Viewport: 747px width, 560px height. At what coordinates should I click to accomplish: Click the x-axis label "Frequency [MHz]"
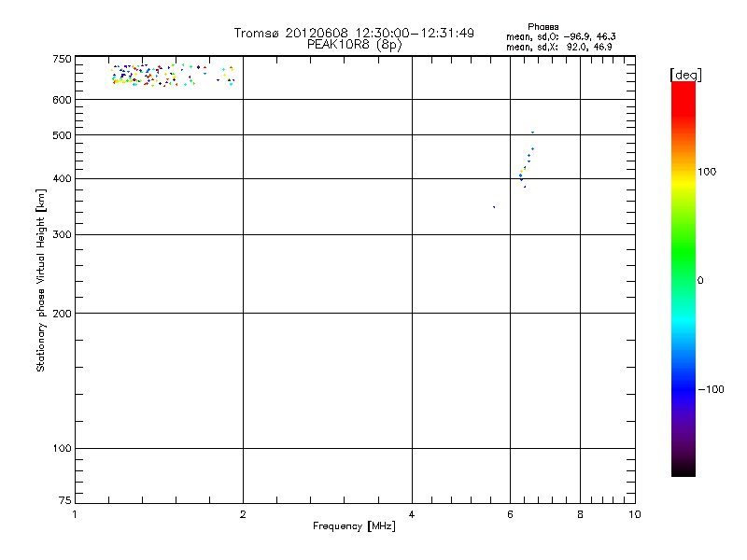click(x=354, y=526)
